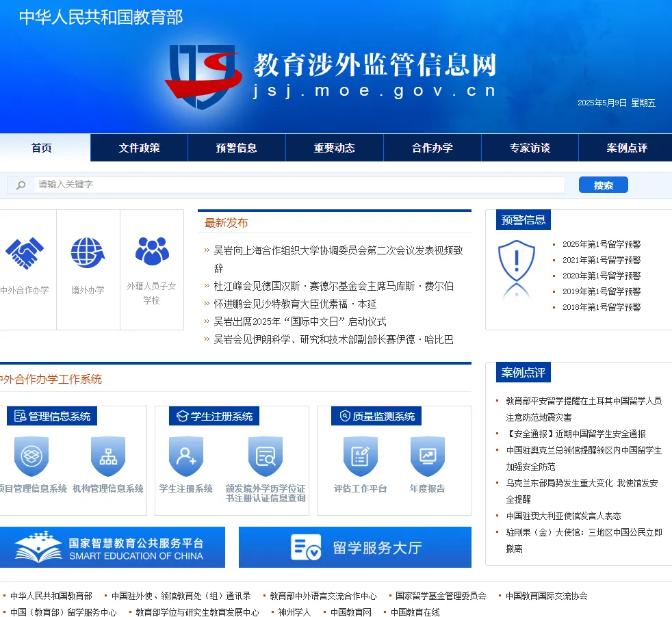Click the 质量监测系统 header icon
Screen dimensions: 672x617
pos(345,416)
